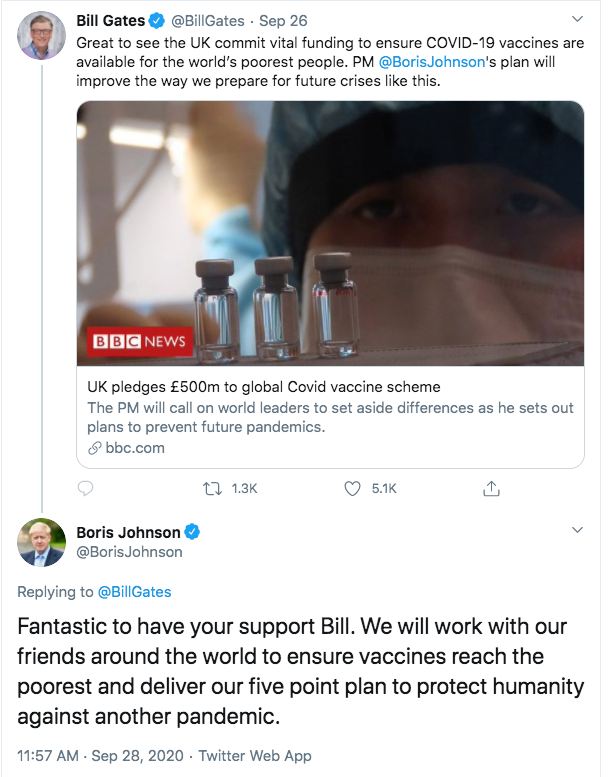Image resolution: width=608 pixels, height=777 pixels.
Task: Open Bill Gates' profile avatar
Action: (x=42, y=37)
